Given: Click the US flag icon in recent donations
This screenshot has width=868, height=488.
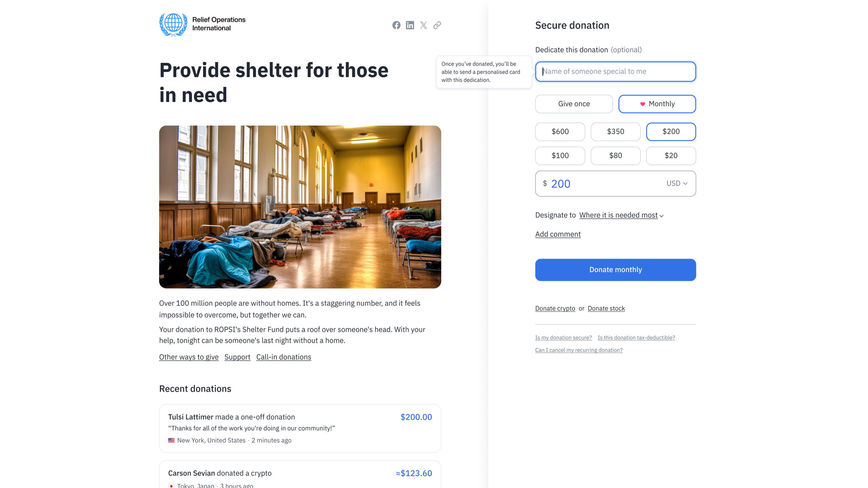Looking at the screenshot, I should [x=172, y=440].
